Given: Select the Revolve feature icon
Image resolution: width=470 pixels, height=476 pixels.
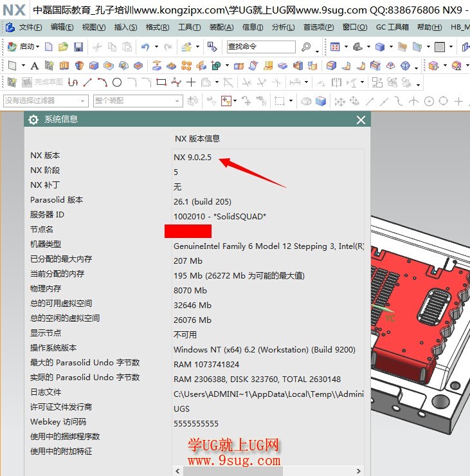Looking at the screenshot, I should pos(79,66).
